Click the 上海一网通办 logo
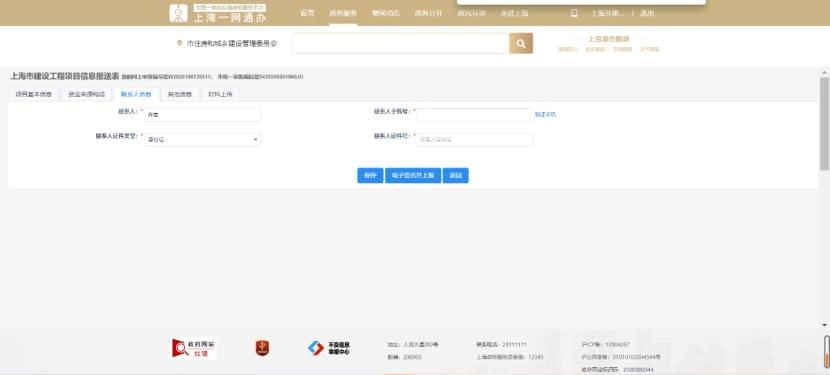Screen dimensions: 830x375 pyautogui.click(x=218, y=14)
